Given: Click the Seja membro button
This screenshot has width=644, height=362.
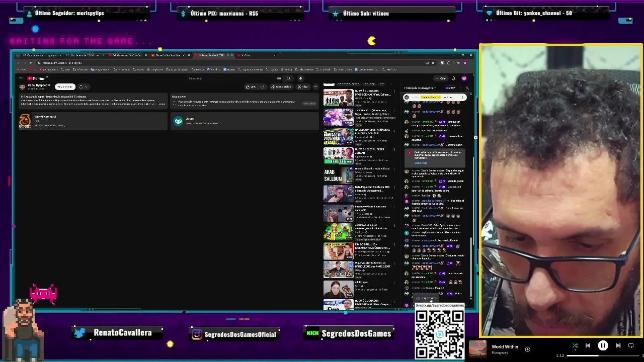Looking at the screenshot, I should [x=65, y=86].
